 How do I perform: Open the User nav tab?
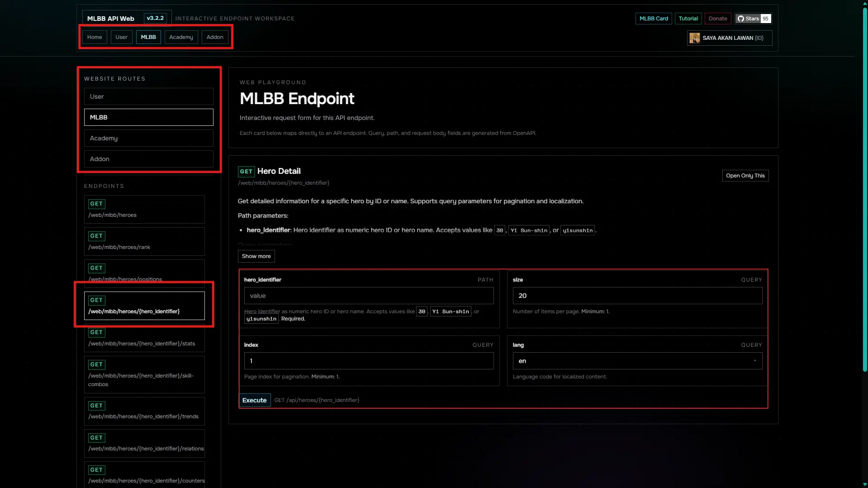coord(121,37)
